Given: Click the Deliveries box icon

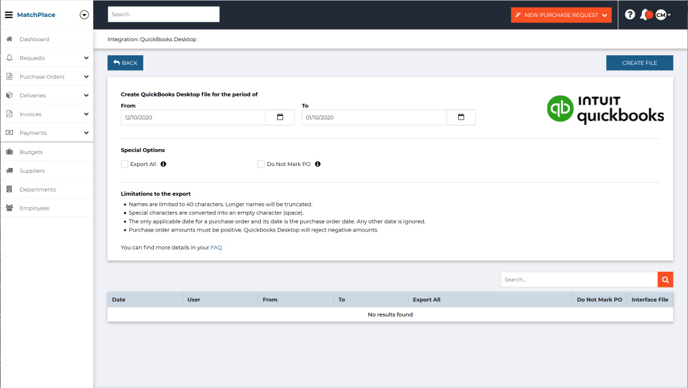Looking at the screenshot, I should (9, 95).
